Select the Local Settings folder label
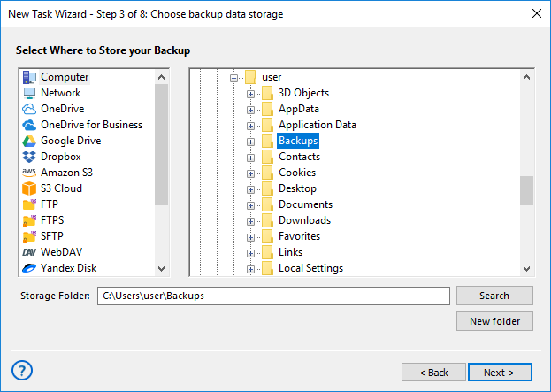 pyautogui.click(x=310, y=268)
